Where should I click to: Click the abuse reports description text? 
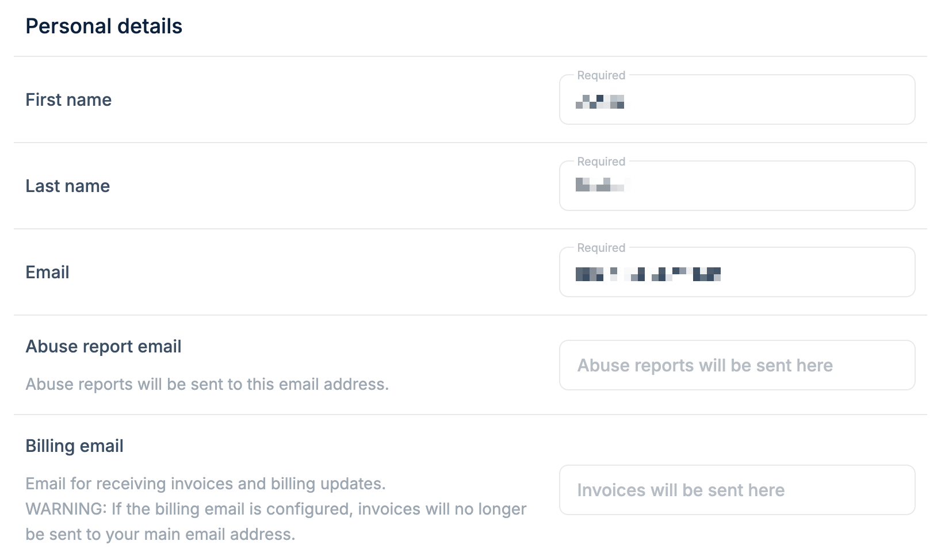[207, 384]
